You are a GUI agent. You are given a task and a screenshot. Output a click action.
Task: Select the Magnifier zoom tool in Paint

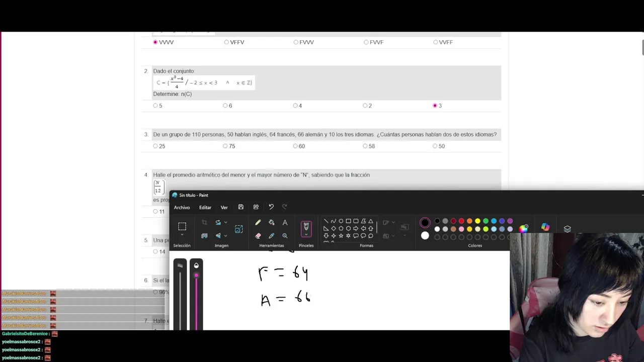click(x=285, y=235)
